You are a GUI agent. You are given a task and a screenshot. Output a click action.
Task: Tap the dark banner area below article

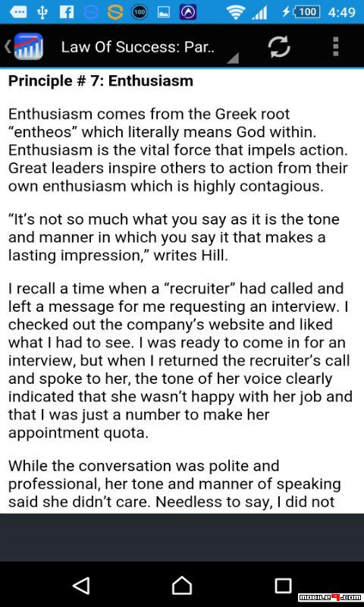(x=182, y=537)
